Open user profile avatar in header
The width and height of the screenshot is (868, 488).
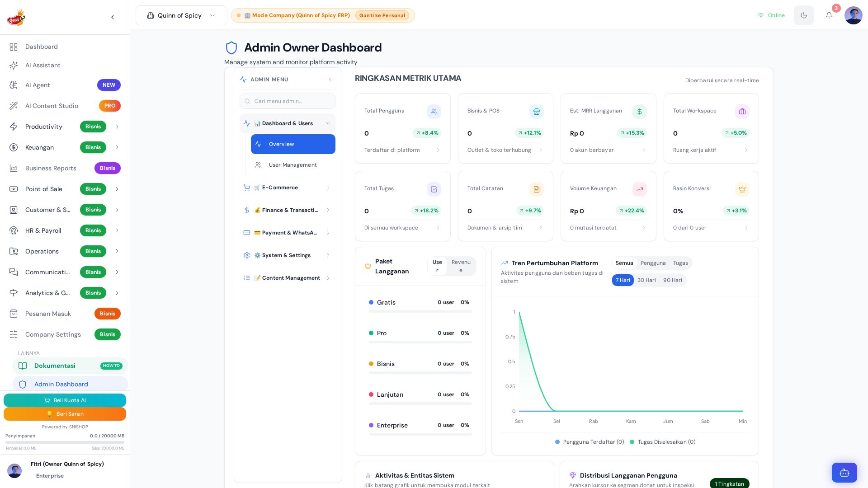853,15
